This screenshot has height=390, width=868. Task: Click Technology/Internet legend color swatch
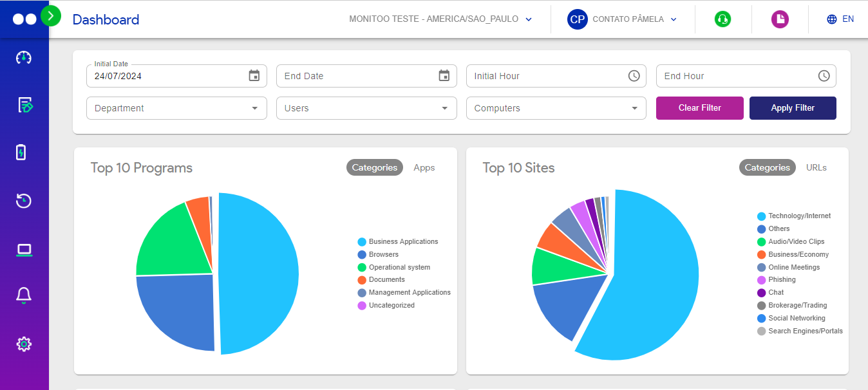[x=761, y=216]
